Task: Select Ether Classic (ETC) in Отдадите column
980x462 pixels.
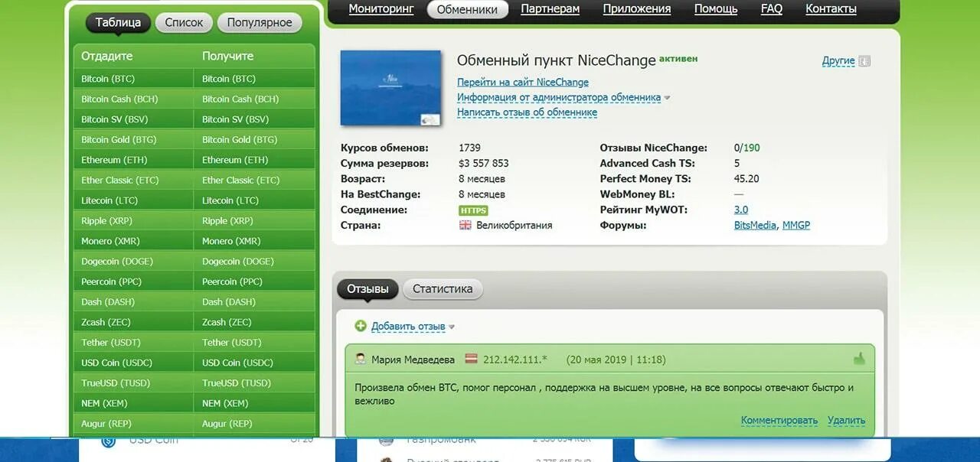Action: [x=133, y=180]
